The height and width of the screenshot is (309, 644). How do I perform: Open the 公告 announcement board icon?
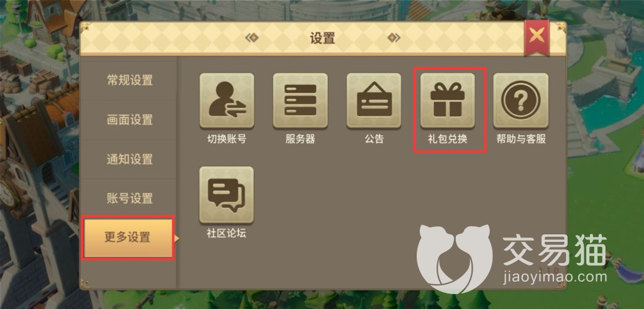374,101
